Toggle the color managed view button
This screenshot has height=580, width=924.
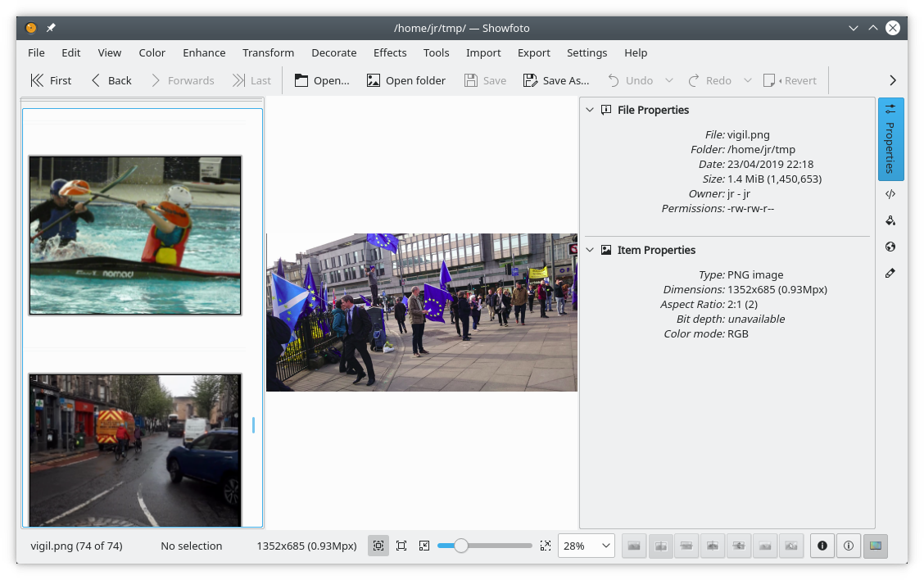point(876,546)
